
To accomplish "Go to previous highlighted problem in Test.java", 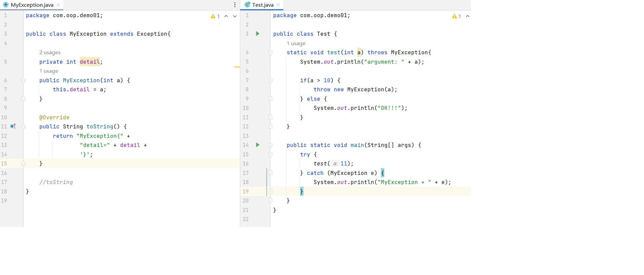I will click(468, 16).
